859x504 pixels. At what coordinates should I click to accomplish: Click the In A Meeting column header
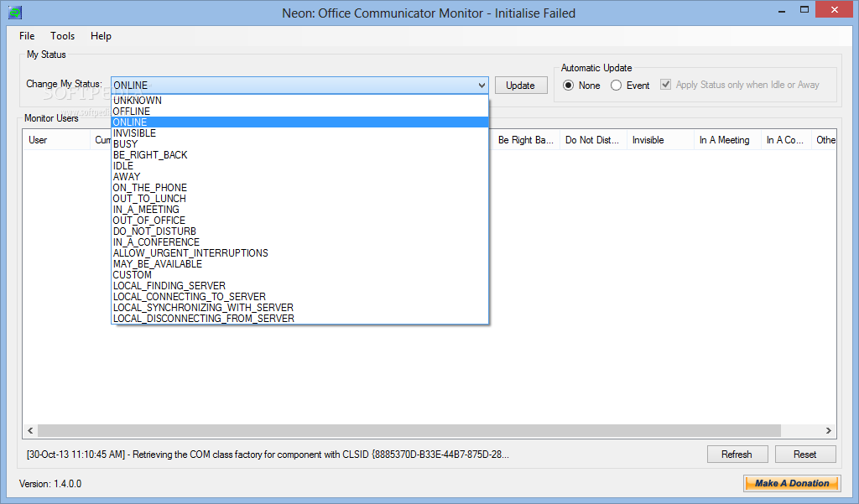click(x=727, y=140)
